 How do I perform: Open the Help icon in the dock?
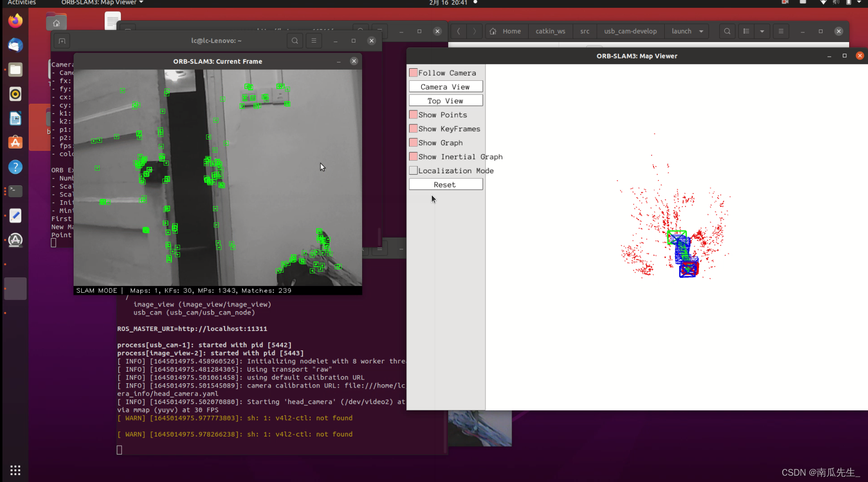click(x=15, y=167)
